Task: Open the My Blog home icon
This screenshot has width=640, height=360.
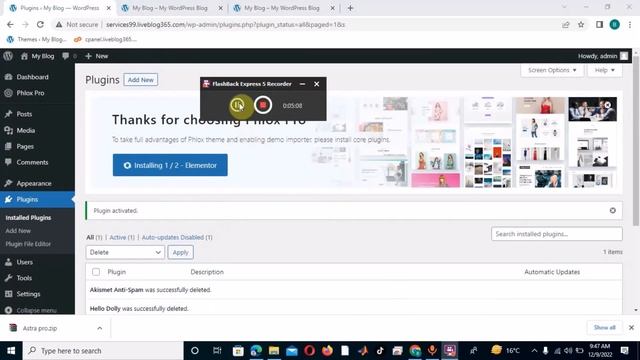Action: [x=37, y=56]
